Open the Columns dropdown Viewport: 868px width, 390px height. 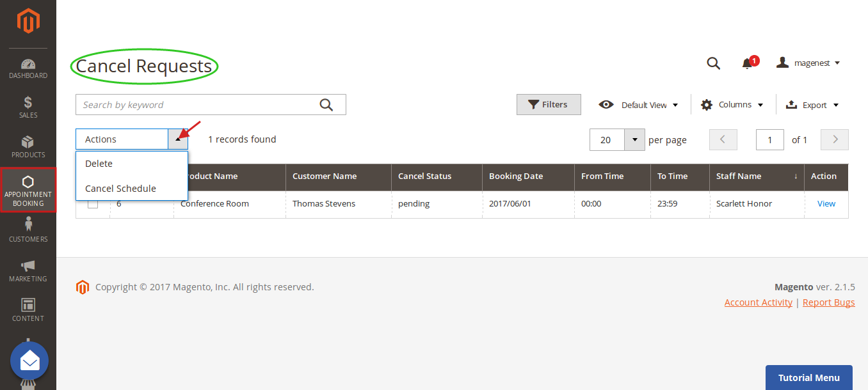click(x=732, y=105)
